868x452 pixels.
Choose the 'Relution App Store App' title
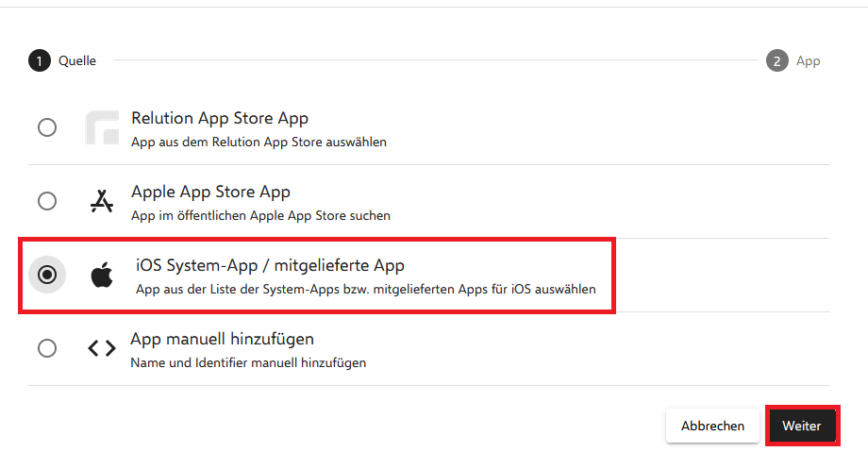coord(220,118)
